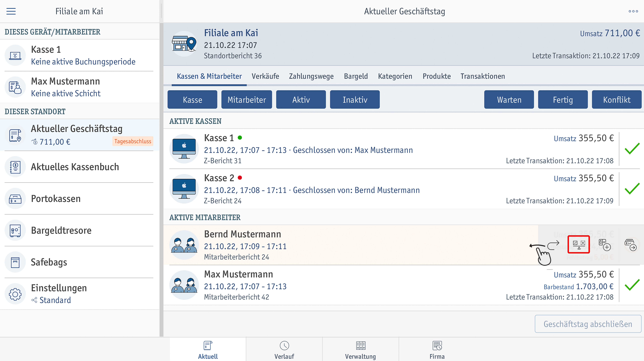Click the Filiale am Kai store icon
Screen dimensions: 644x361
(184, 44)
